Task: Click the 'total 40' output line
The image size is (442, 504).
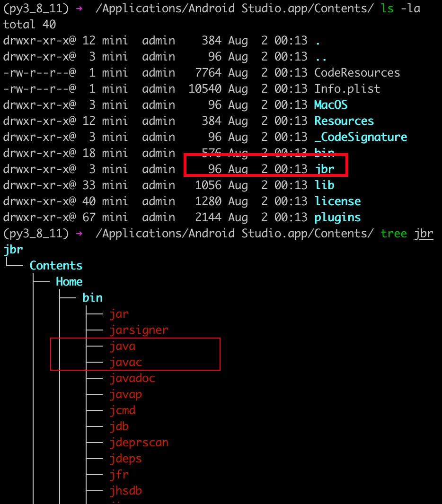Action: [30, 25]
